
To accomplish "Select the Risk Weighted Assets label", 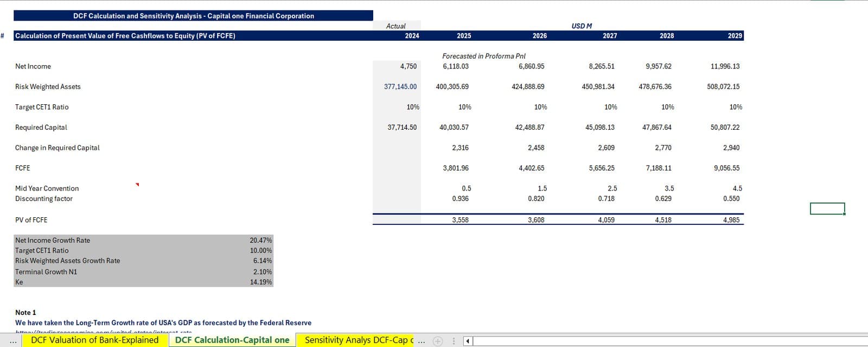I will point(48,87).
